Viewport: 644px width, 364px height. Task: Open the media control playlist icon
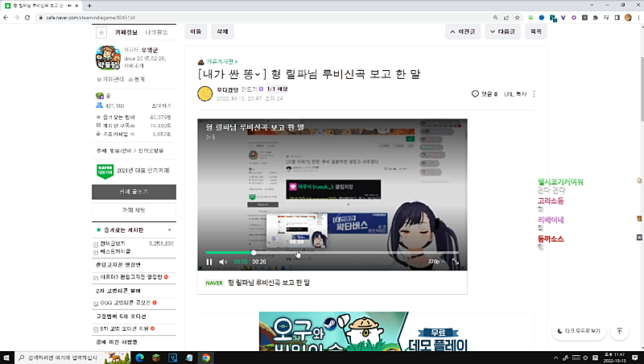[x=606, y=18]
